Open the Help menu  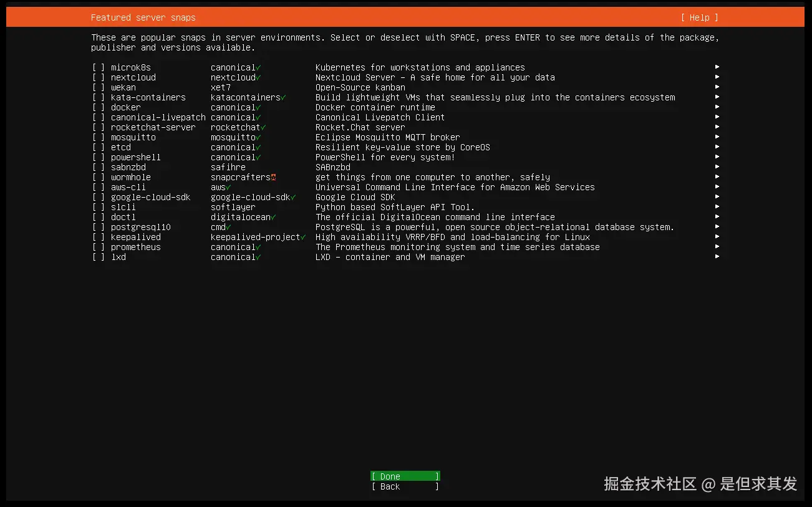pyautogui.click(x=700, y=17)
